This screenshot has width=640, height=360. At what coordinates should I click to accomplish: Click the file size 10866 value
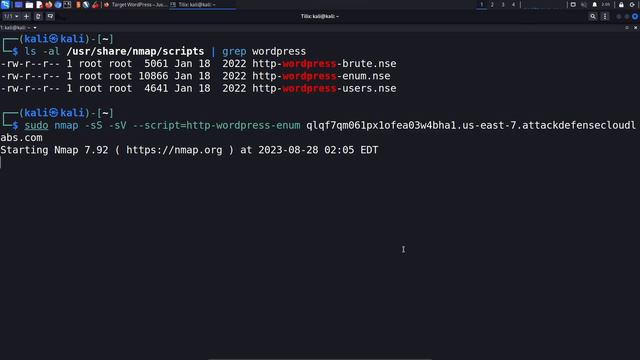tap(153, 76)
